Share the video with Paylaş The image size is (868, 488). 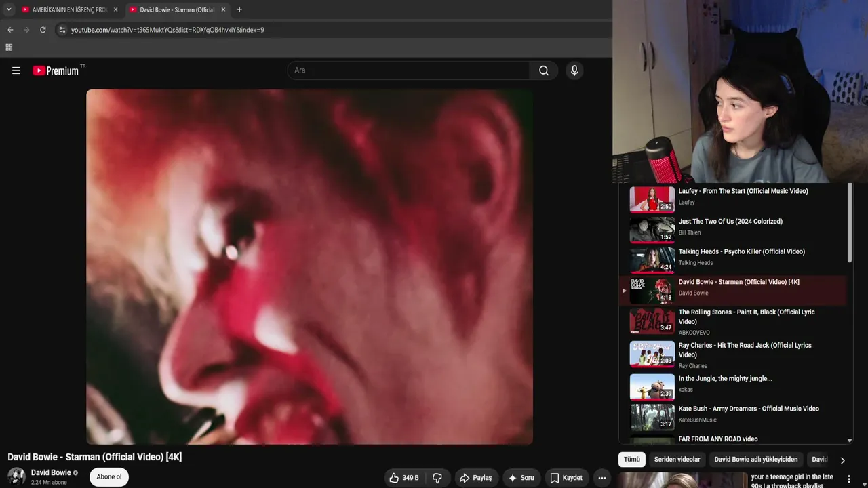476,478
